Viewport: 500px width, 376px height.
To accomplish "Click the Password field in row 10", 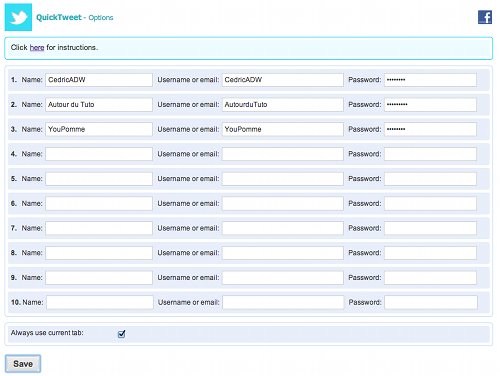I will pos(431,302).
